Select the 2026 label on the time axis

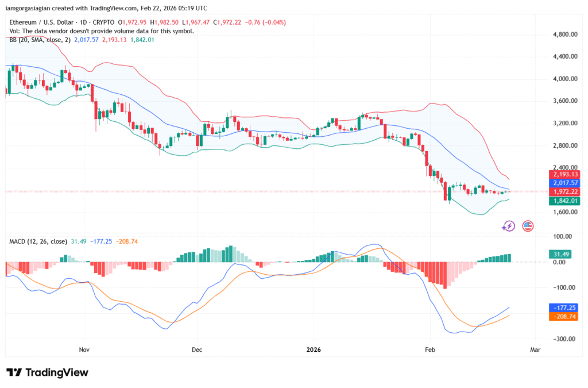pos(314,349)
